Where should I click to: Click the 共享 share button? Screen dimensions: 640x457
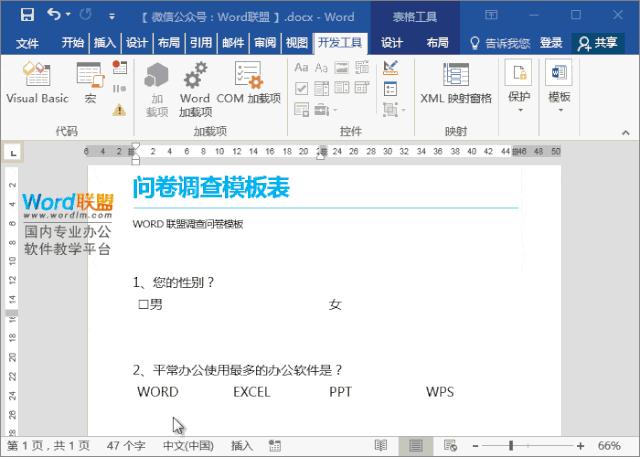(x=598, y=43)
